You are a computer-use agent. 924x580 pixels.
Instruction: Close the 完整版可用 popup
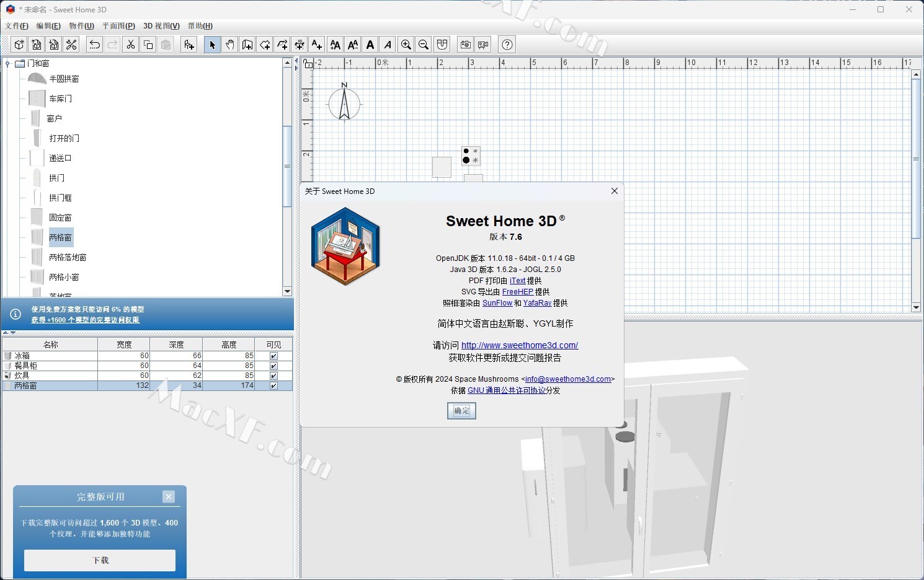[169, 496]
